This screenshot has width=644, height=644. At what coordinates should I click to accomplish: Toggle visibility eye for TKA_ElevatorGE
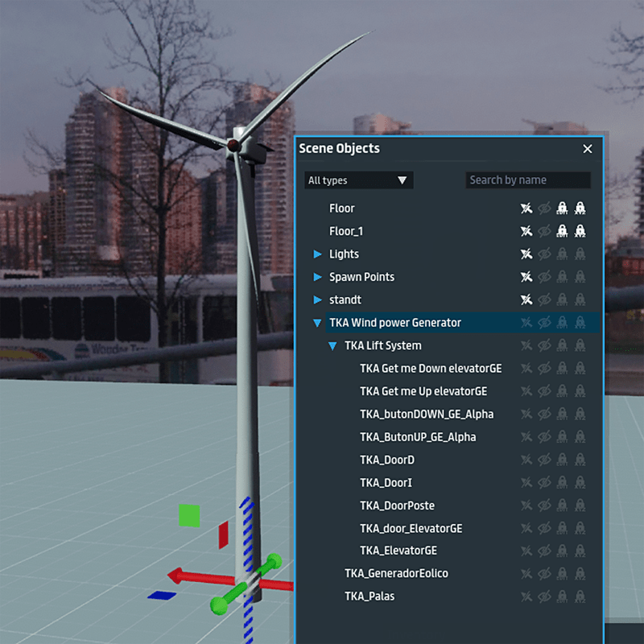(x=544, y=551)
